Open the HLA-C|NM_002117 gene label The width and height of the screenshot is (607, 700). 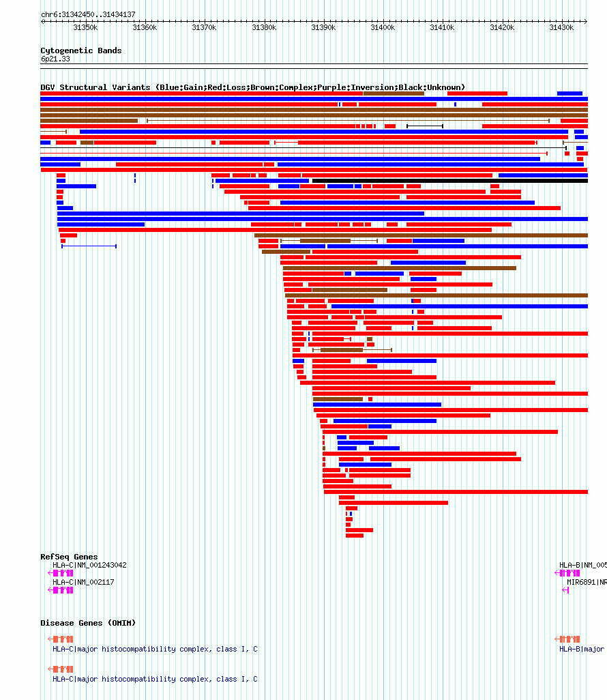tap(83, 582)
